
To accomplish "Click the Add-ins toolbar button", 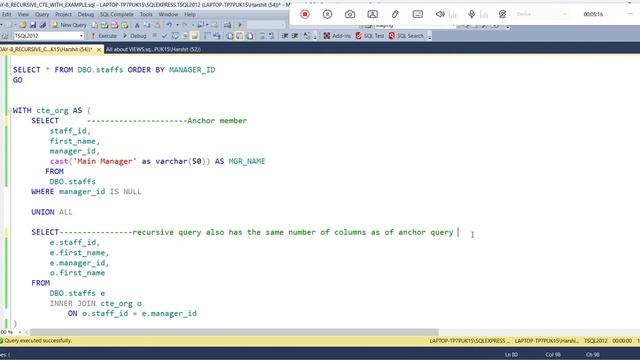I will (337, 36).
